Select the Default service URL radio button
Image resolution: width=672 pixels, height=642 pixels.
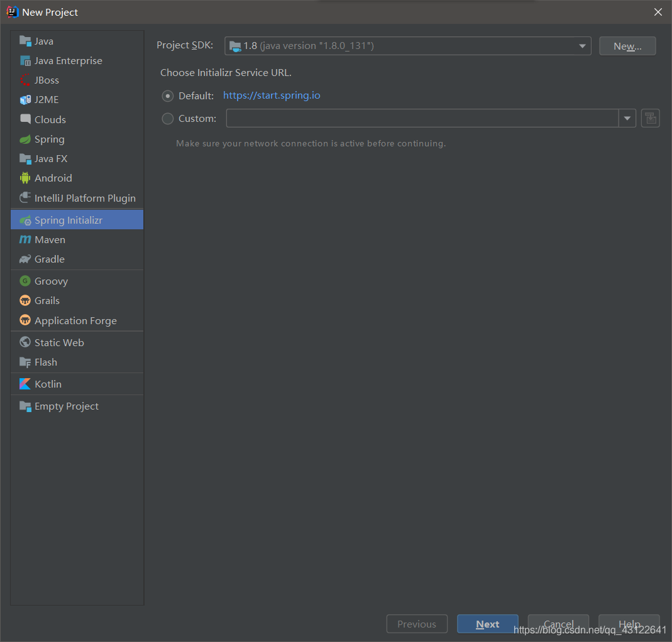point(168,96)
